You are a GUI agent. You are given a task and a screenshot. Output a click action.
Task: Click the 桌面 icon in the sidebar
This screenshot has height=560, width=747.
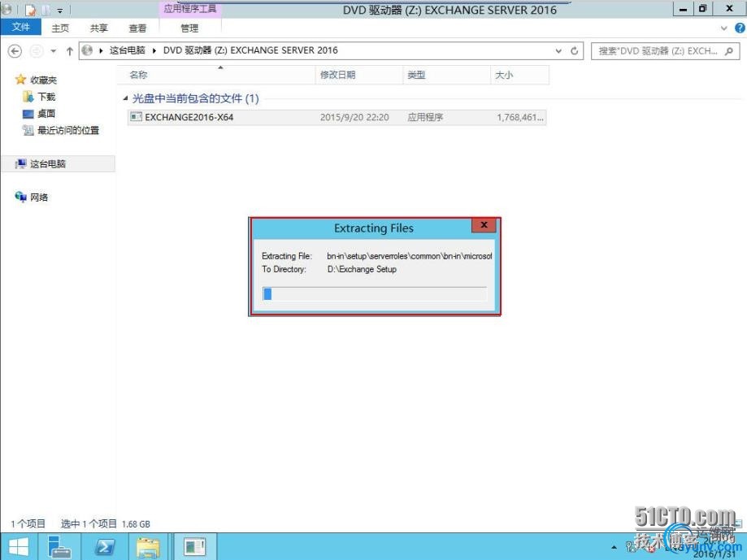click(x=28, y=114)
